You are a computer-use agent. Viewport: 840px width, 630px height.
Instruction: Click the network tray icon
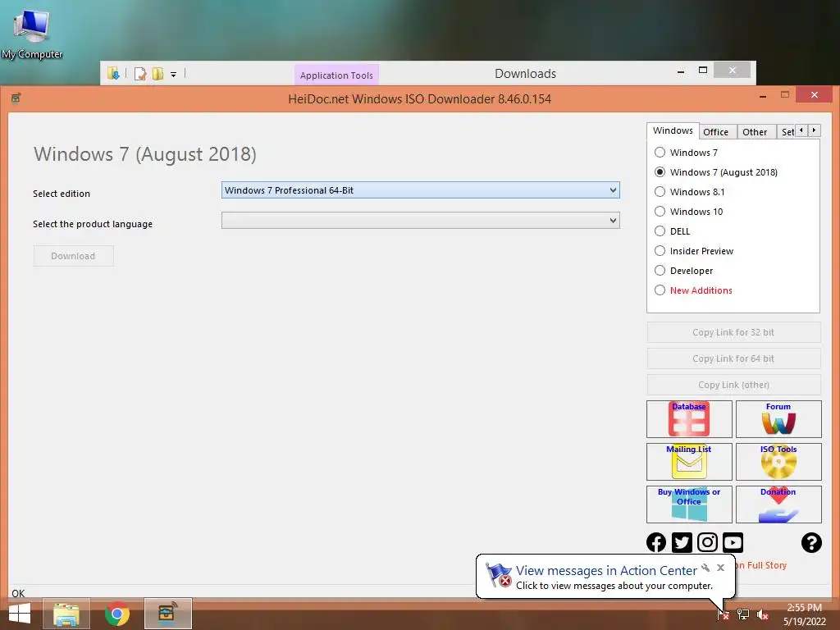tap(743, 614)
